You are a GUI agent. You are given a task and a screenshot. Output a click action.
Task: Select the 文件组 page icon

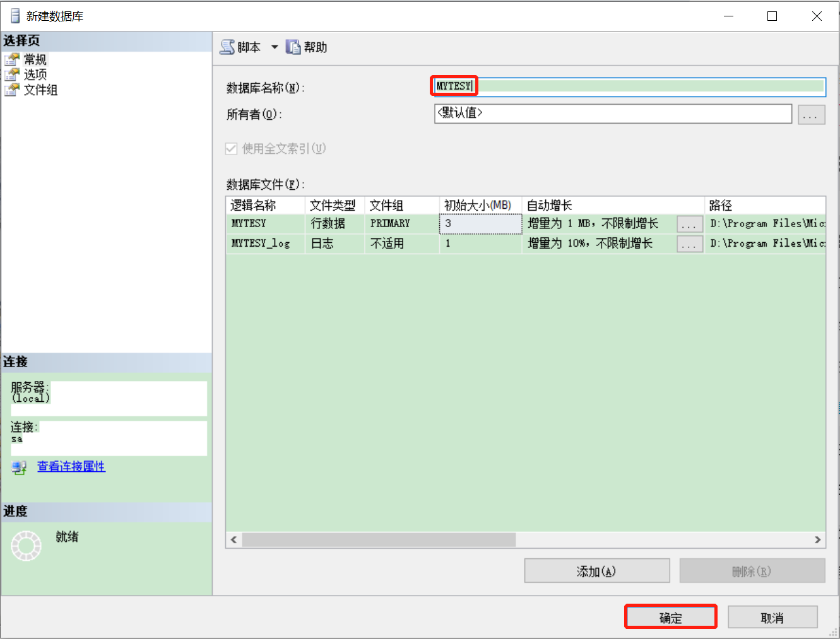pos(12,90)
